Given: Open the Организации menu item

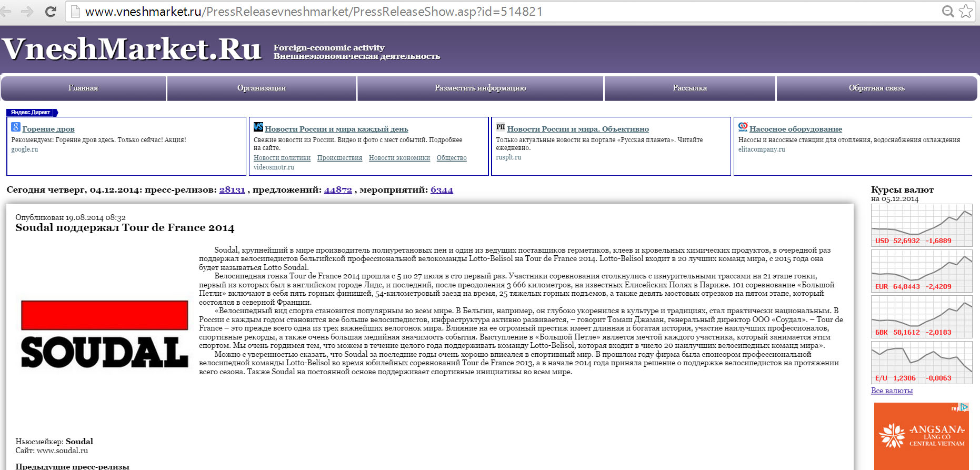Looking at the screenshot, I should (262, 88).
